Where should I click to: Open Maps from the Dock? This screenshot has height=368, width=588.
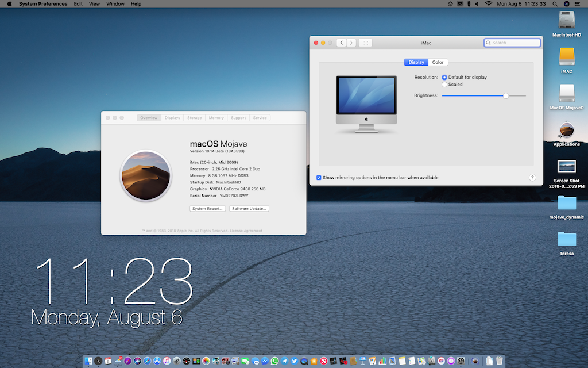click(421, 361)
